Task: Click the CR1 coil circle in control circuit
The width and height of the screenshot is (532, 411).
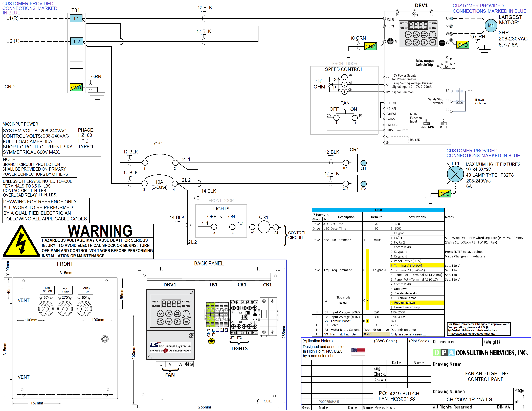Action: pyautogui.click(x=264, y=227)
